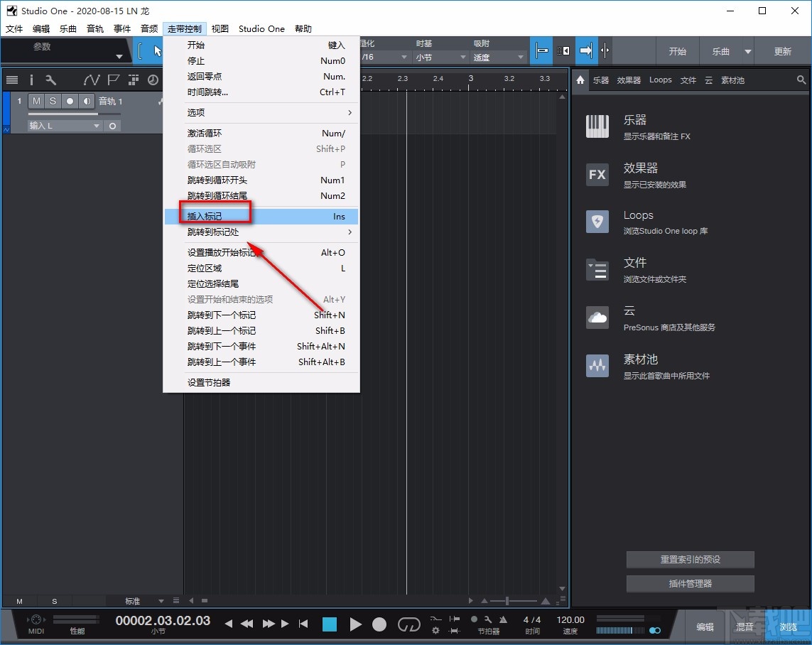Viewport: 812px width, 645px height.
Task: Open the 吸附 适度 snap dropdown
Action: click(x=499, y=57)
